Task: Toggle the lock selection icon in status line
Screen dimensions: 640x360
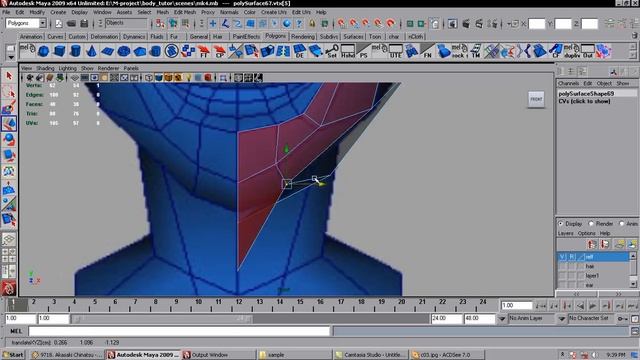Action: (312, 24)
